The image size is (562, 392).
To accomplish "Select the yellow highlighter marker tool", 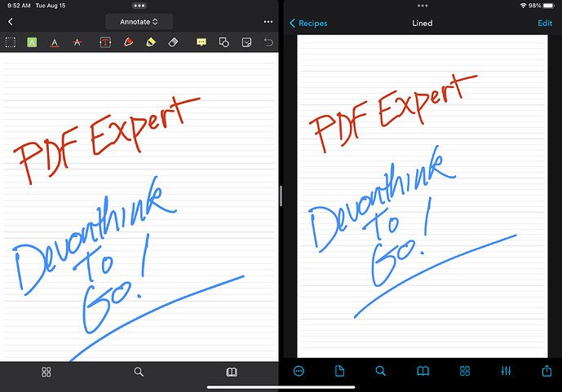I will point(151,42).
